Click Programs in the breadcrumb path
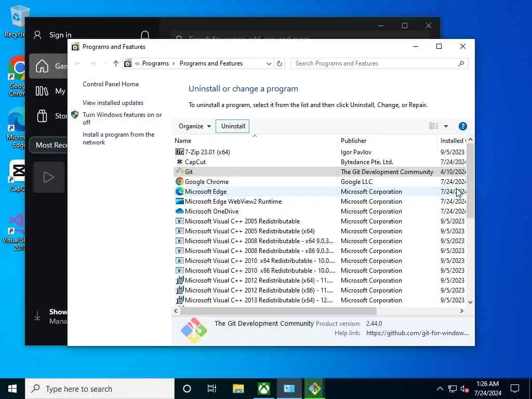Viewport: 532px width, 399px height. pos(155,63)
